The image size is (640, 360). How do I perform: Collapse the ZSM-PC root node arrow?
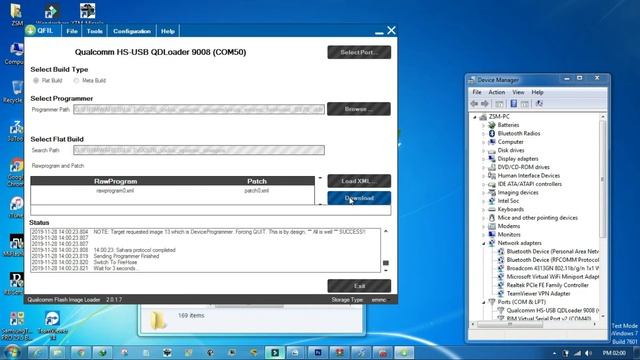475,117
